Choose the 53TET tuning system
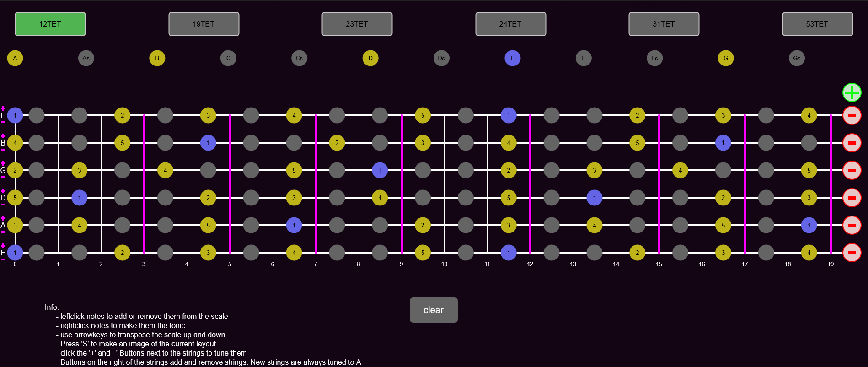This screenshot has height=367, width=868. point(817,24)
